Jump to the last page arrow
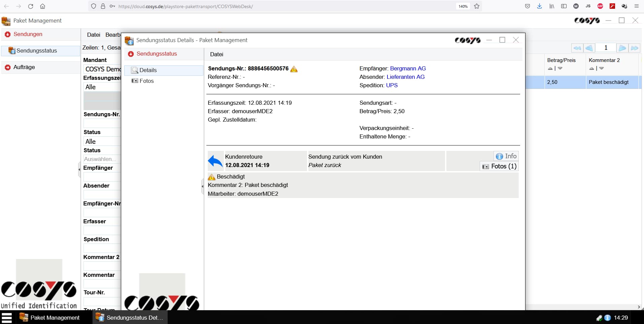Screen dimensions: 644x324 coord(634,48)
